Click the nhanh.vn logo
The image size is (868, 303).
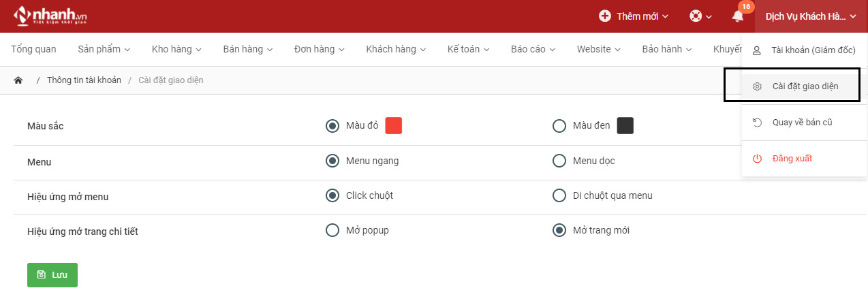coord(49,16)
